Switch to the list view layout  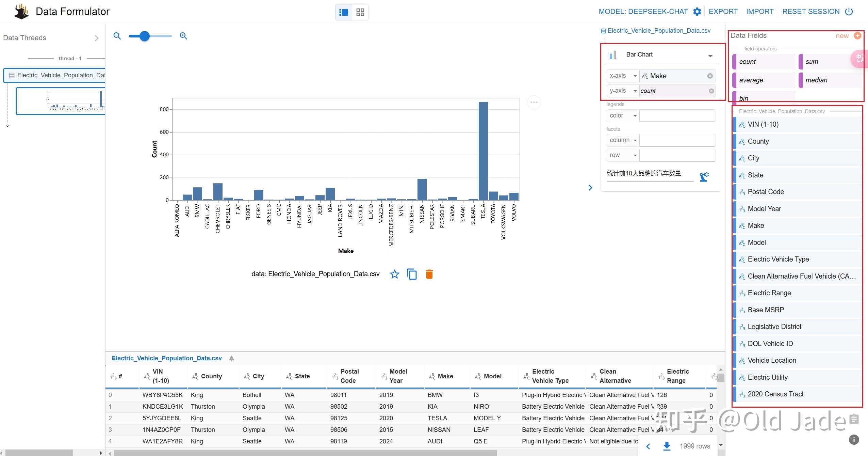(343, 12)
